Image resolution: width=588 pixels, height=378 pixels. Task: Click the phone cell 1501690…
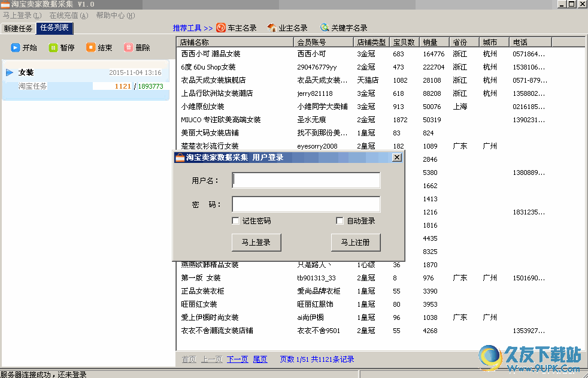tap(529, 278)
